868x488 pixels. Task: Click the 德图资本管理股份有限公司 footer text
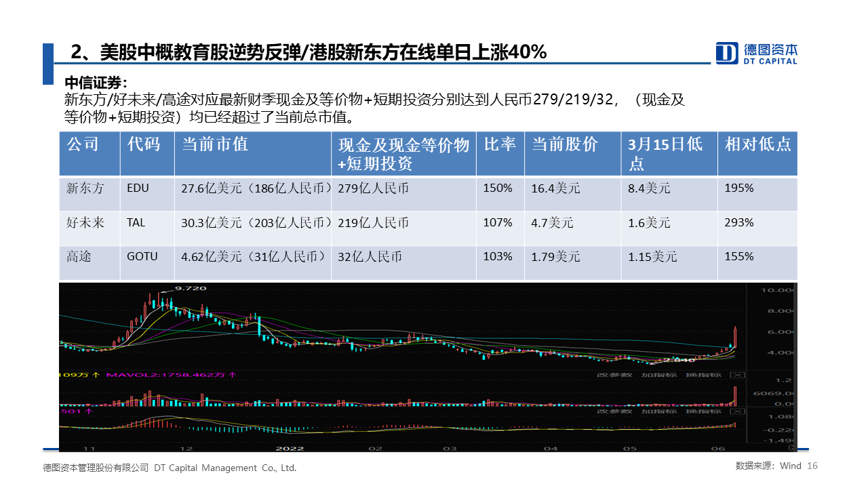tap(96, 468)
